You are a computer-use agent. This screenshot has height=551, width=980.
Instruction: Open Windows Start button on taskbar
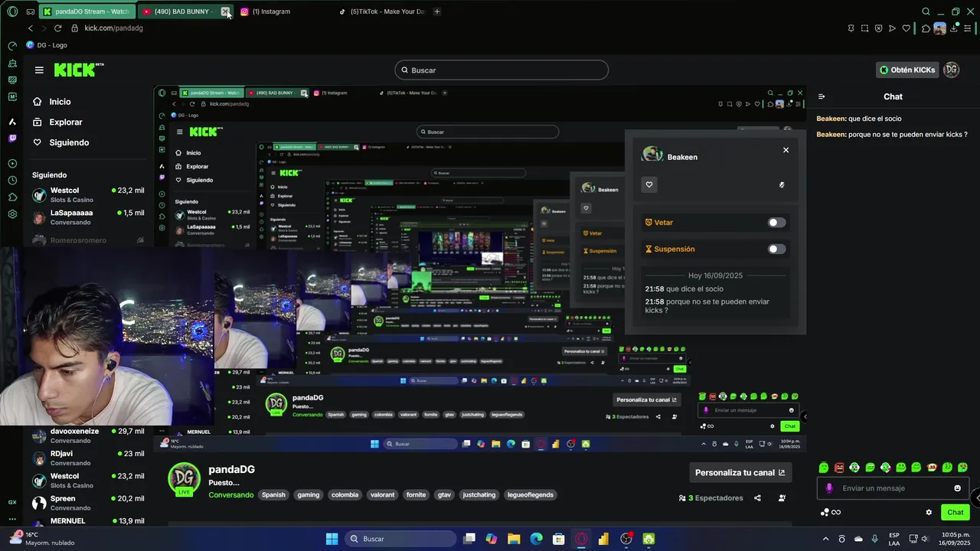(332, 539)
